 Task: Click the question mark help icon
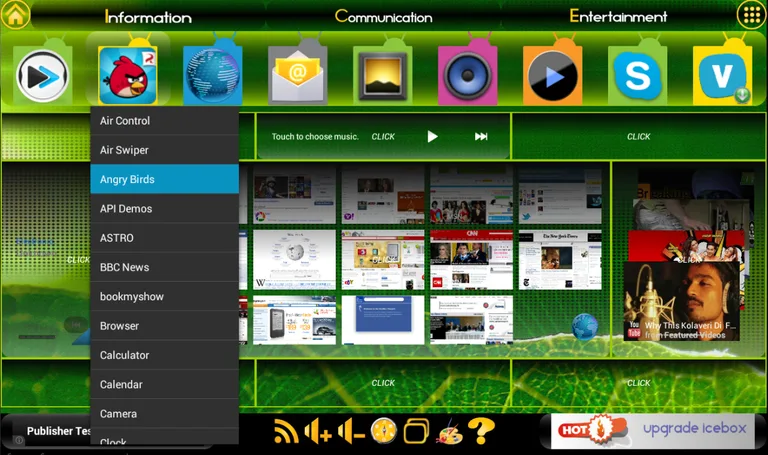click(x=481, y=431)
